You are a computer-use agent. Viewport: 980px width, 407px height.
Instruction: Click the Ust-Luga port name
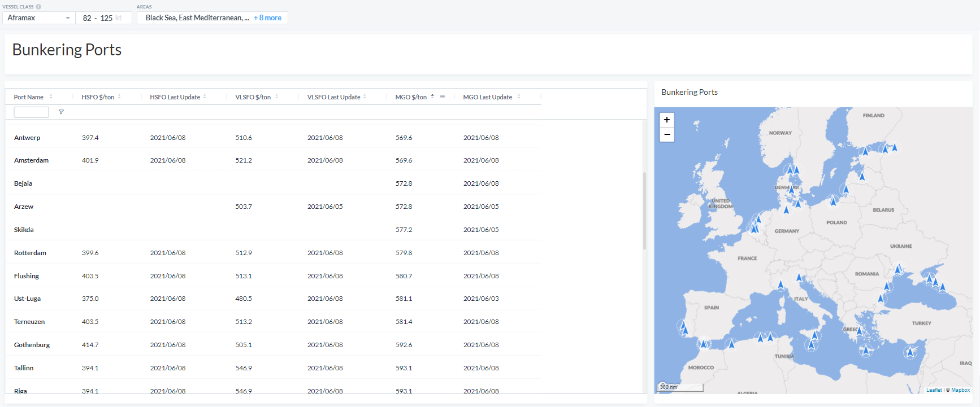click(x=27, y=299)
